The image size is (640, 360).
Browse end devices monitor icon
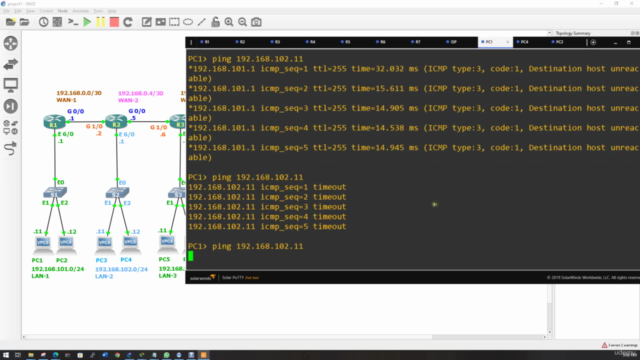tap(11, 85)
